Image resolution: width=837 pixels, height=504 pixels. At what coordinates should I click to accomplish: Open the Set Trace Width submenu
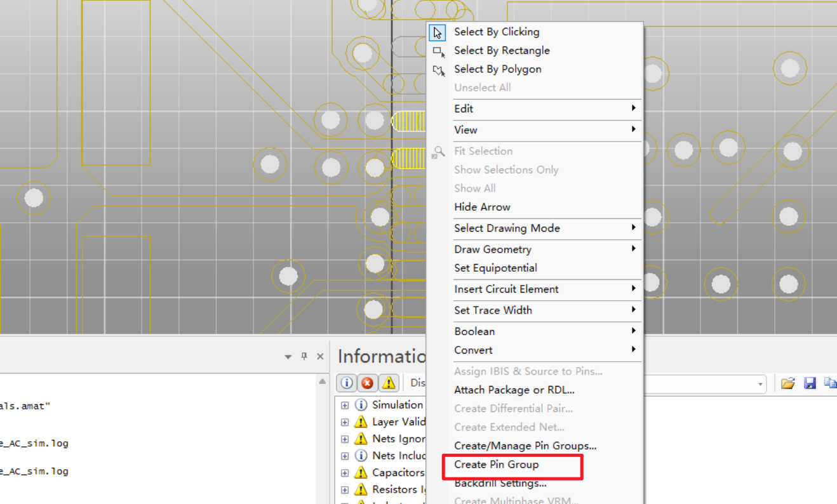[x=535, y=310]
